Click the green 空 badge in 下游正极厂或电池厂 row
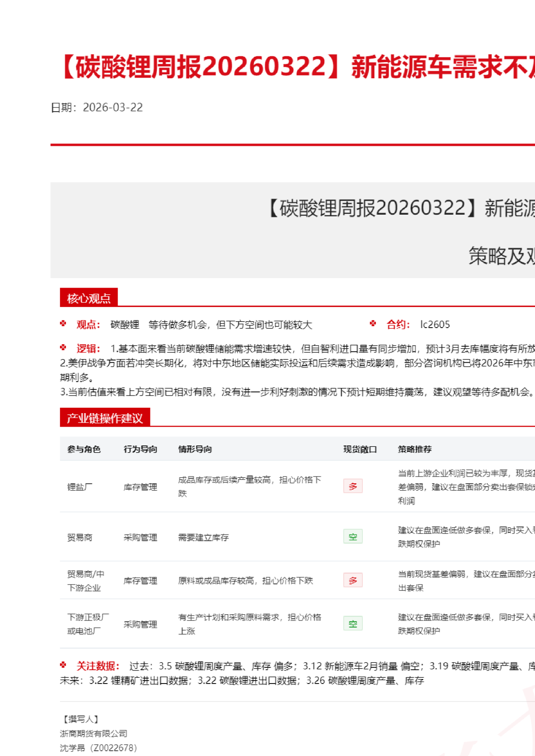 [353, 623]
